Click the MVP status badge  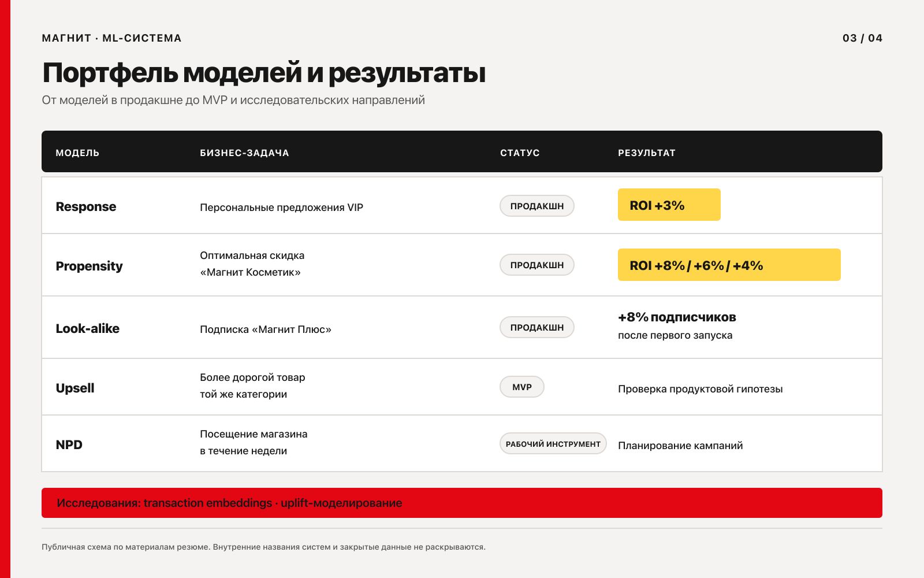(522, 387)
